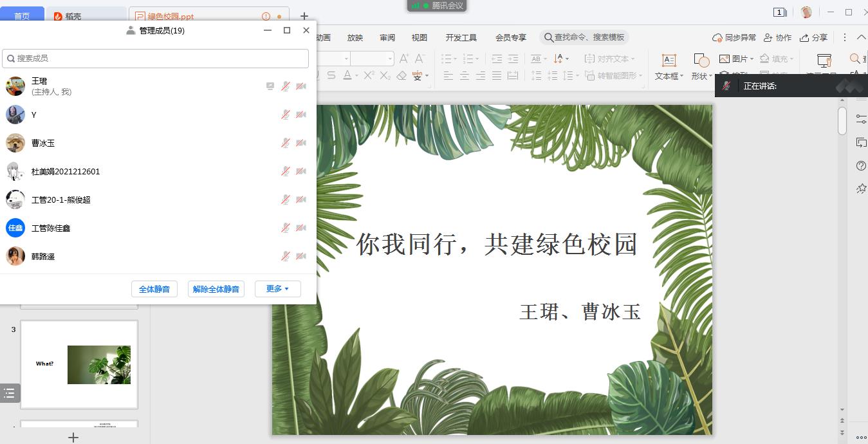Switch to the 视图 ribbon tab
The height and width of the screenshot is (444, 868).
420,37
